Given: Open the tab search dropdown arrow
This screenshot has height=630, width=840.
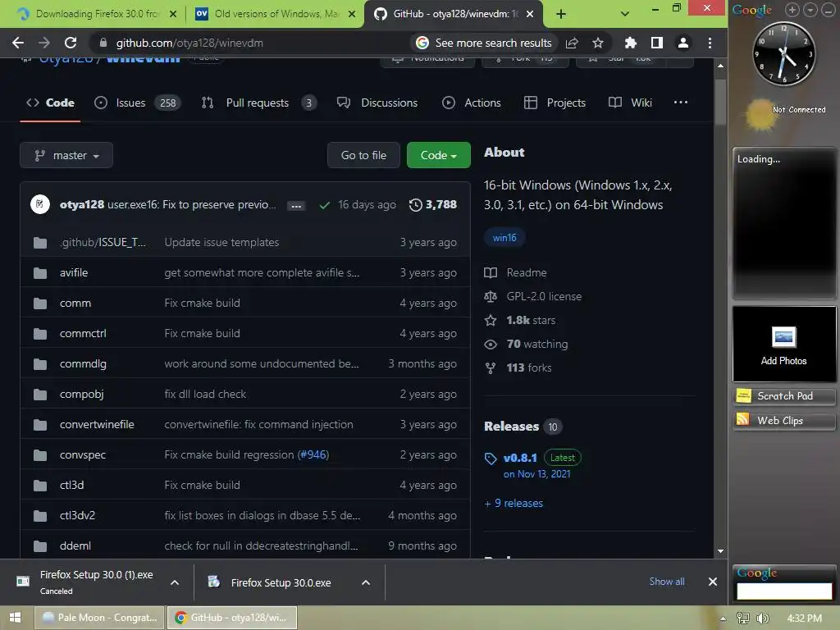Looking at the screenshot, I should (624, 14).
